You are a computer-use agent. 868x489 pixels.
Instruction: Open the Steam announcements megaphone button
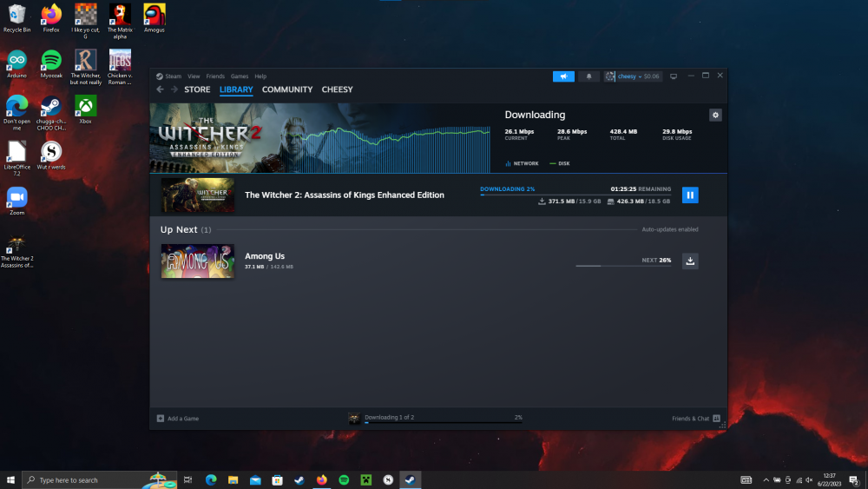pos(563,76)
